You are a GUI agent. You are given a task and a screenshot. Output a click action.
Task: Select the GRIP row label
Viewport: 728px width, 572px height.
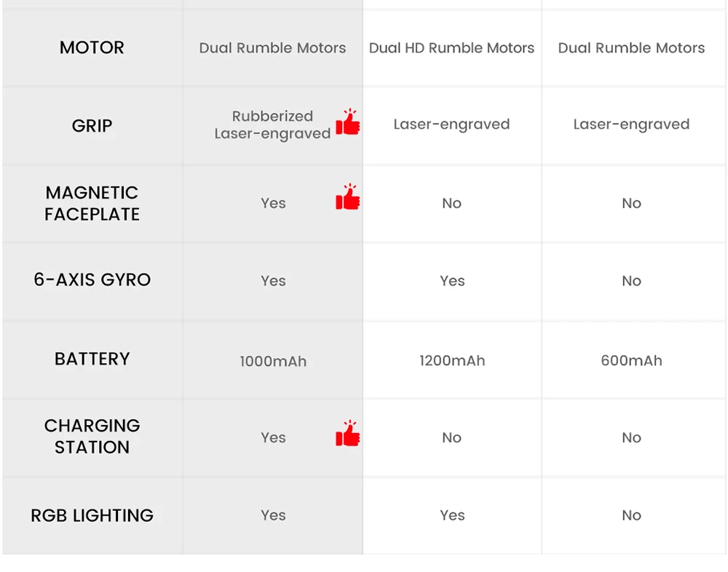(92, 126)
